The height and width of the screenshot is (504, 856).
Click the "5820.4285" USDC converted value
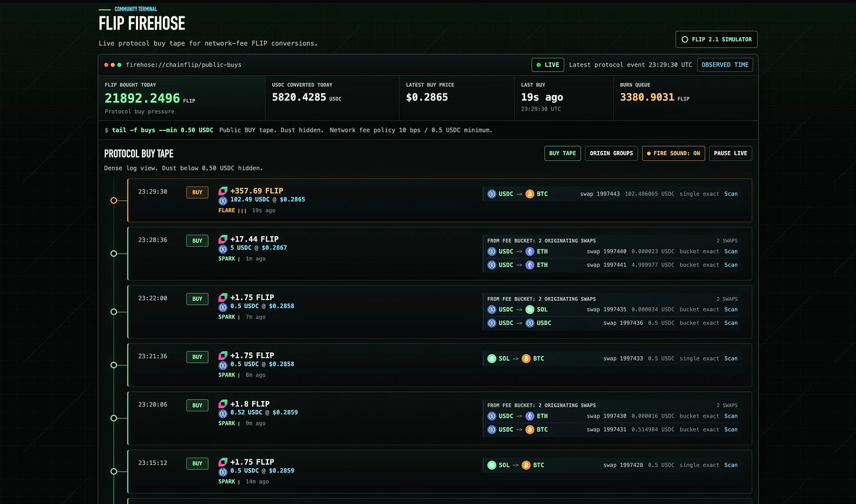point(299,97)
